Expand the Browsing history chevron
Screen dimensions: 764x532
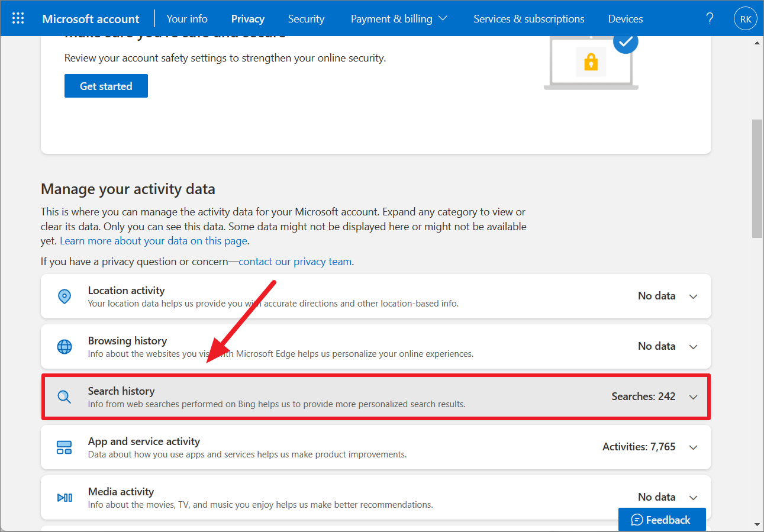694,347
